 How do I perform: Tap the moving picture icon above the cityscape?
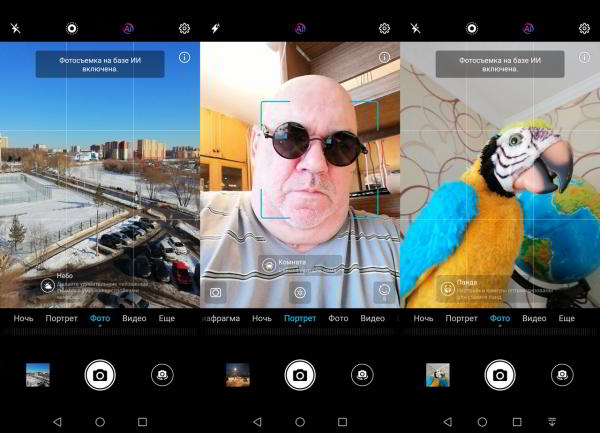point(72,28)
